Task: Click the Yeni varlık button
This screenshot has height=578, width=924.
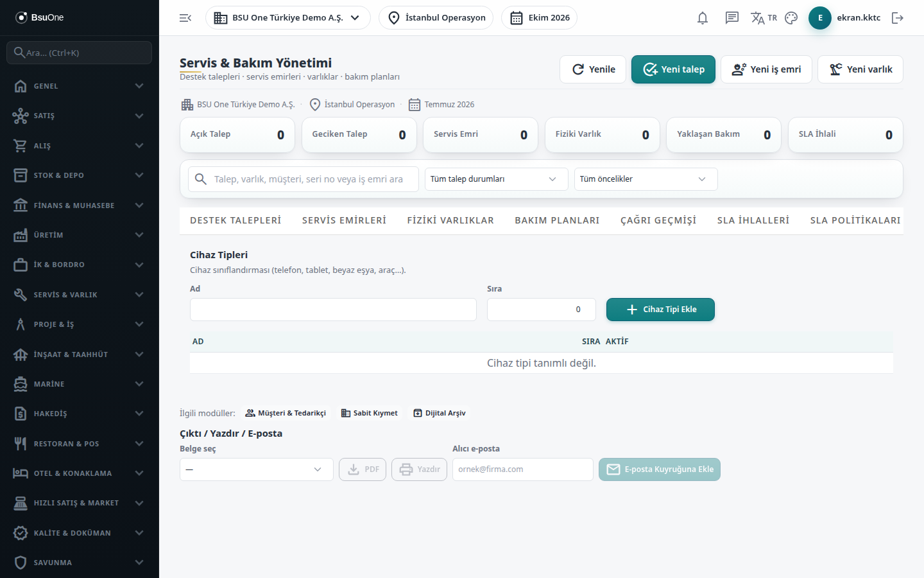Action: [x=860, y=69]
